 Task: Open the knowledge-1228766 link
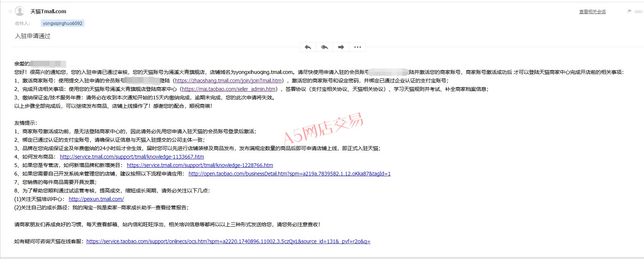pyautogui.click(x=200, y=165)
